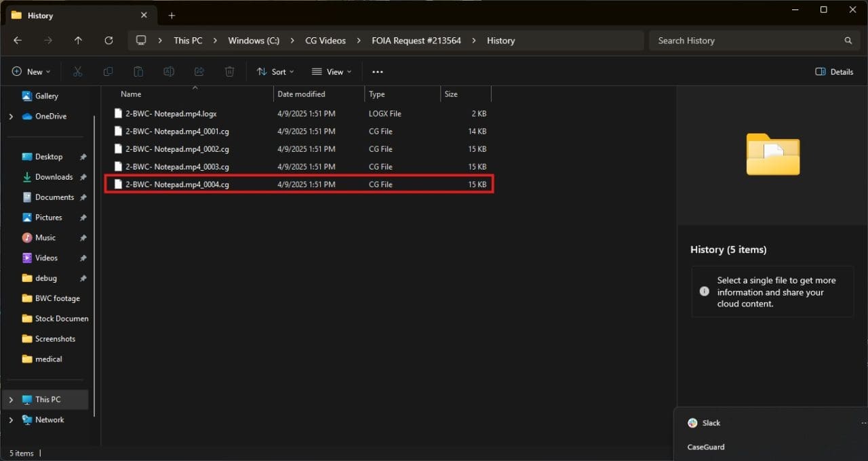868x461 pixels.
Task: Open a new tab with plus button
Action: (x=172, y=16)
